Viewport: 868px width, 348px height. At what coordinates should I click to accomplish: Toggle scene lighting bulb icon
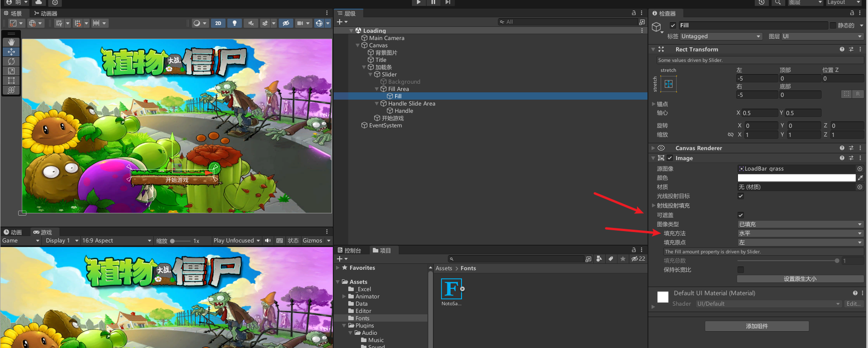pyautogui.click(x=235, y=23)
